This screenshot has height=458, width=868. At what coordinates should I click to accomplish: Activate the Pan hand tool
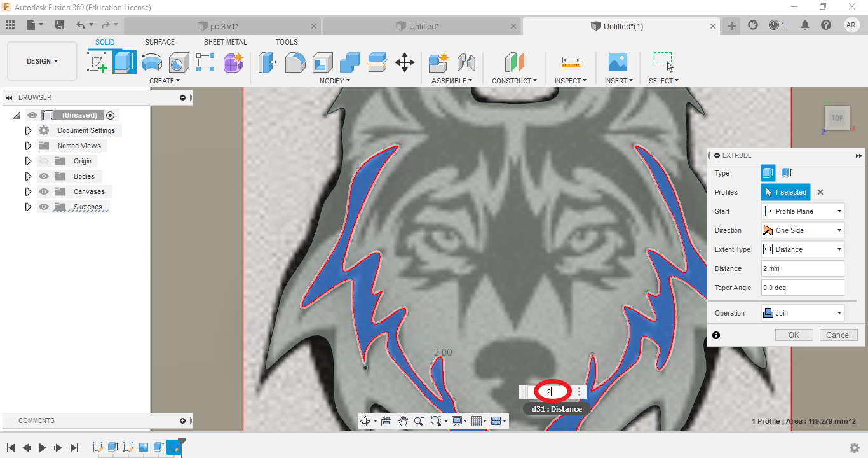[x=403, y=421]
